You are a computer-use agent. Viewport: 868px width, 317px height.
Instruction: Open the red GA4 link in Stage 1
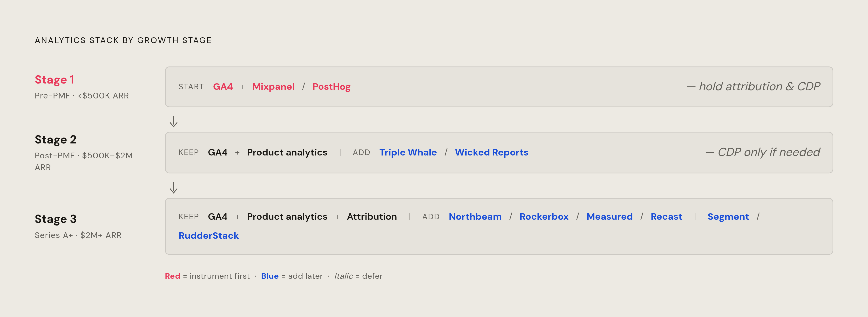pos(223,87)
